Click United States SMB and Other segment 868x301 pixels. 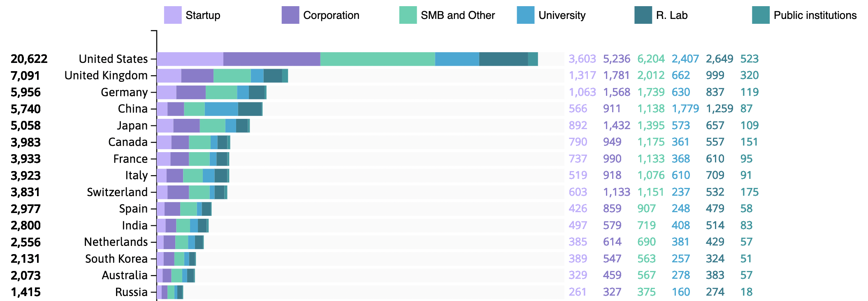coord(377,59)
